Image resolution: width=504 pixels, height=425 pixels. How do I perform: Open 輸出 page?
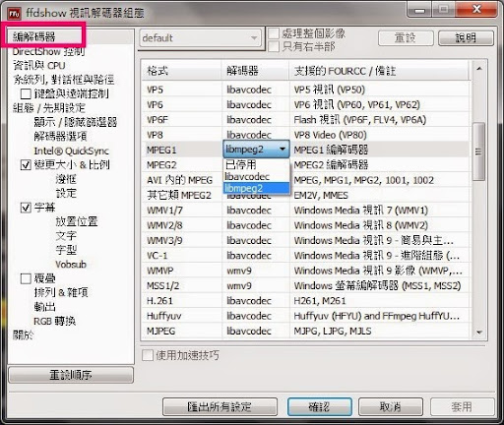[x=44, y=307]
